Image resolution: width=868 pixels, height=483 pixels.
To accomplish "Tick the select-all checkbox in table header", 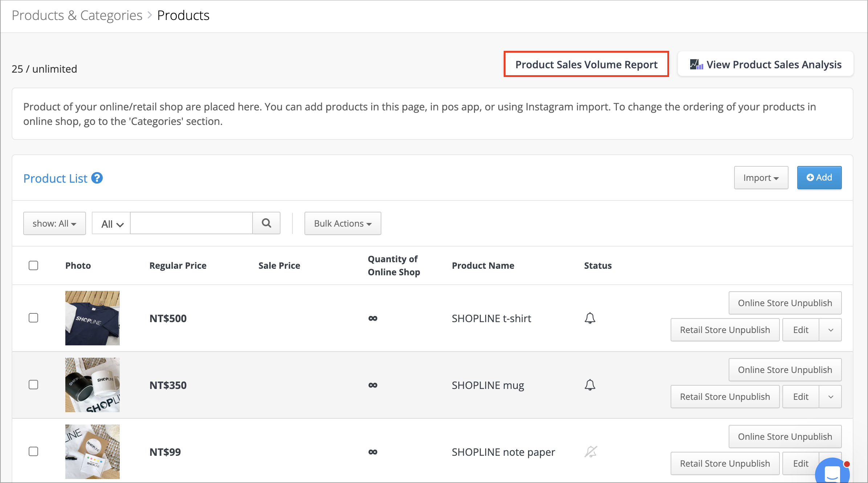I will (x=33, y=265).
